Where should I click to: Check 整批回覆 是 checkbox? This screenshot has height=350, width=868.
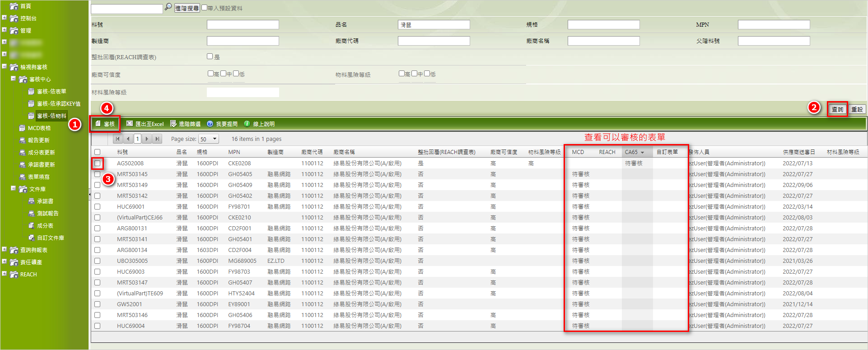[210, 56]
